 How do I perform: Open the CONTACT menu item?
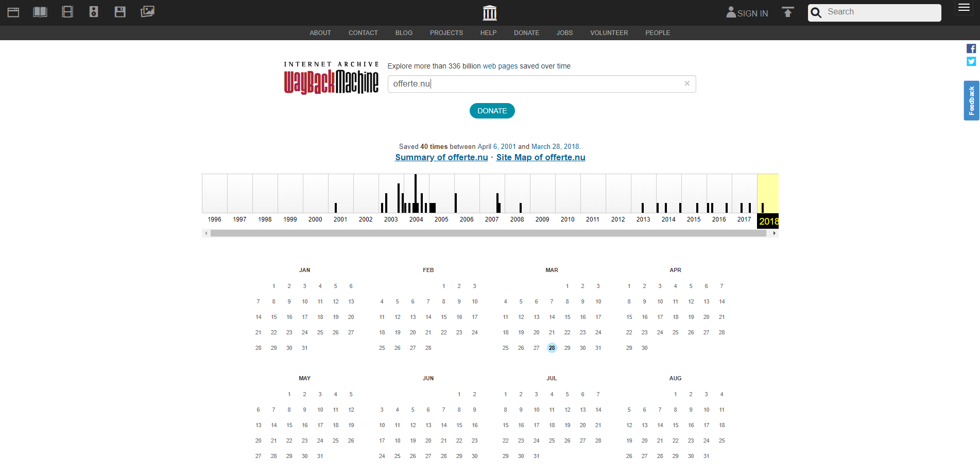363,33
